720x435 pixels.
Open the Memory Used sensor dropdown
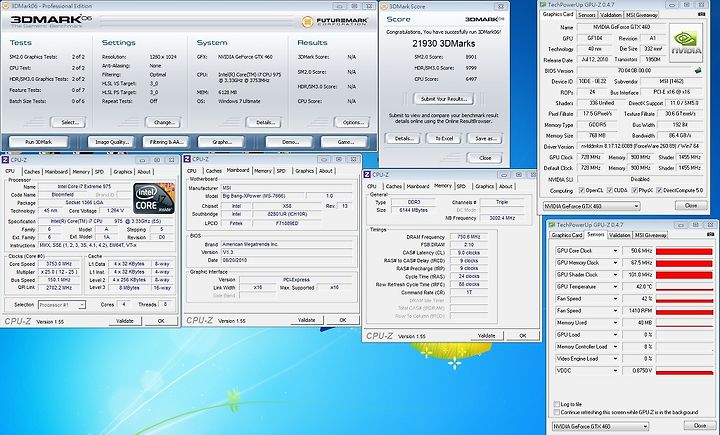(615, 323)
